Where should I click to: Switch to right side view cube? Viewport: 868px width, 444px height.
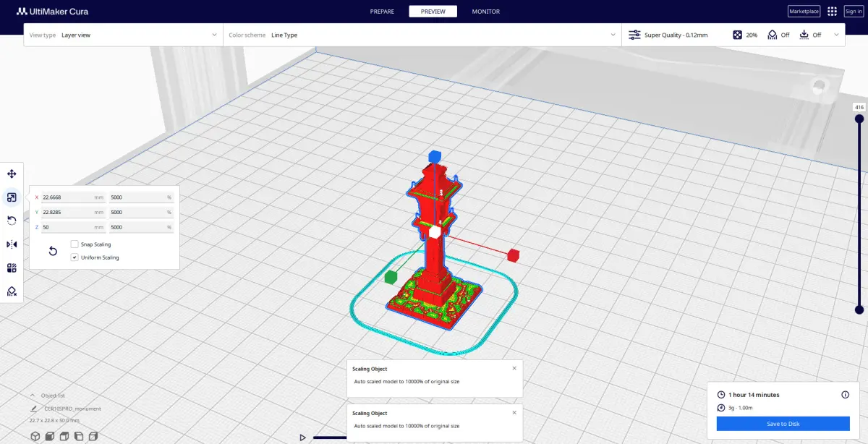click(x=93, y=436)
